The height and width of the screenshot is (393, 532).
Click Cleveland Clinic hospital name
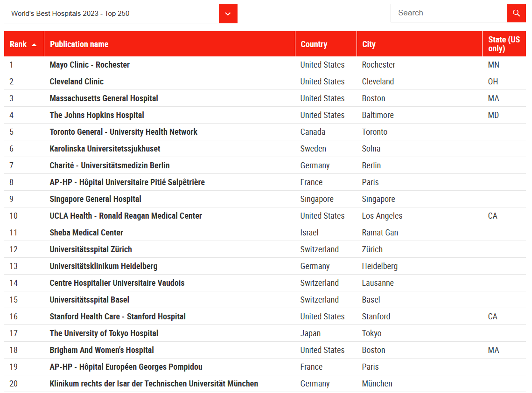(77, 82)
